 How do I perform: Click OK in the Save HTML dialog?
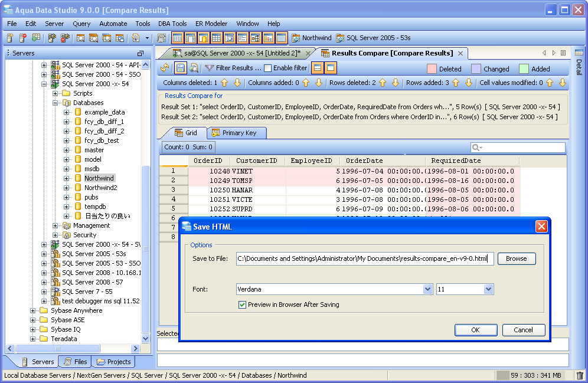click(x=475, y=330)
